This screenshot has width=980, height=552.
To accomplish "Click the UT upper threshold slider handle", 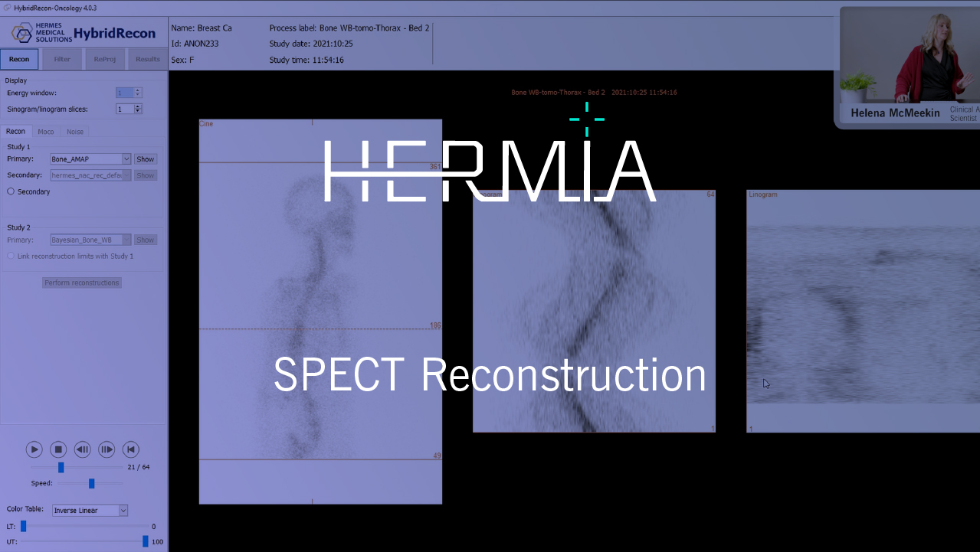I will (x=145, y=541).
